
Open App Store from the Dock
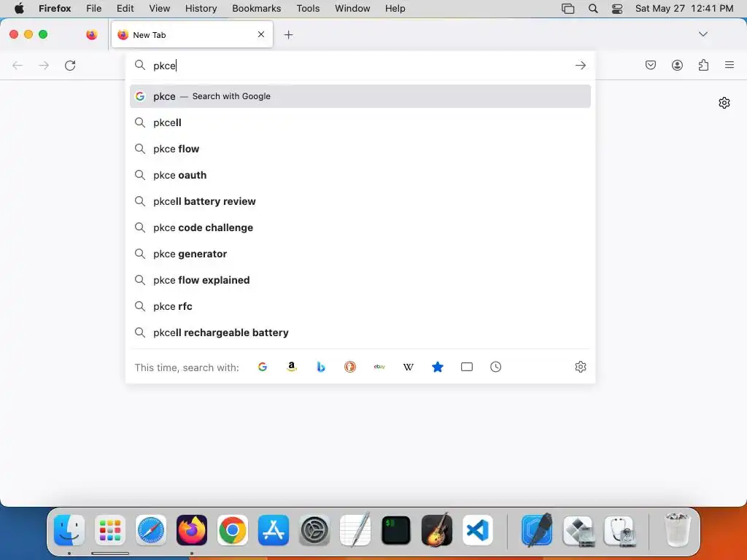click(x=274, y=530)
